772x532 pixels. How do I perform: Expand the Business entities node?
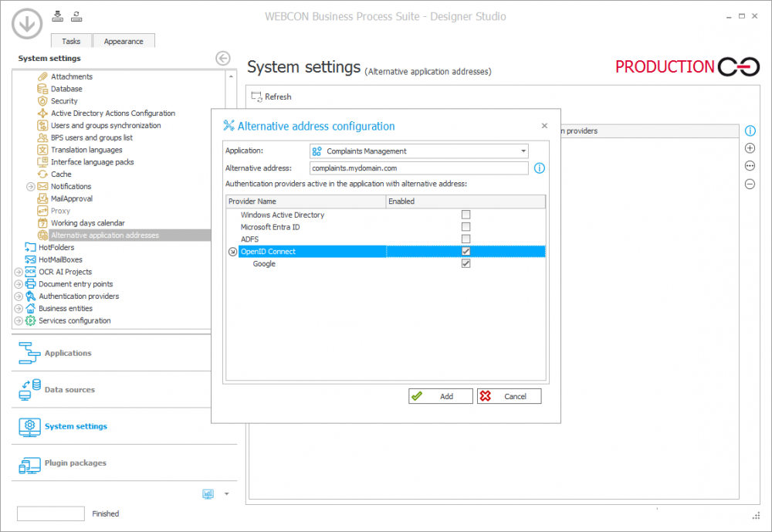tap(19, 309)
